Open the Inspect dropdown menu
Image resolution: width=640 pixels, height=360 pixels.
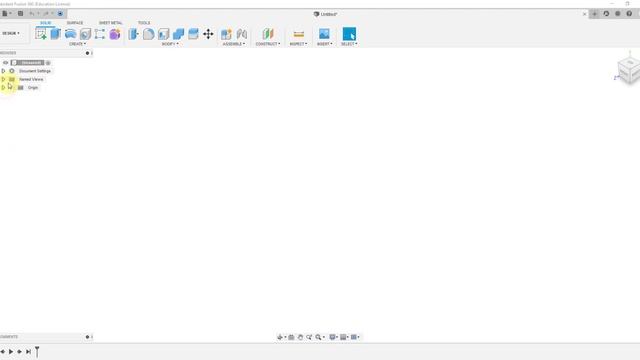tap(298, 44)
